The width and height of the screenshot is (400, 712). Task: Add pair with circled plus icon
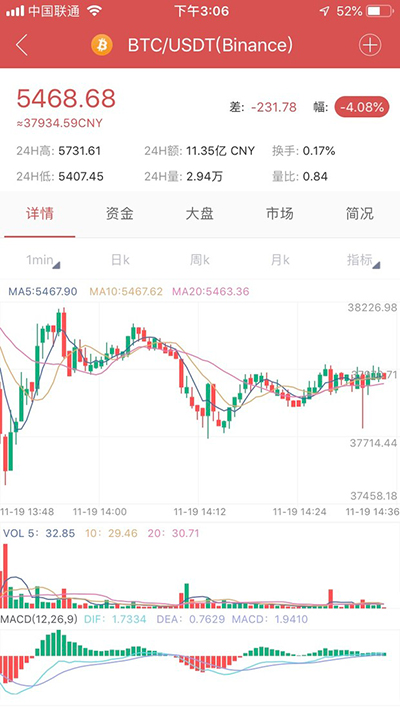[x=370, y=45]
